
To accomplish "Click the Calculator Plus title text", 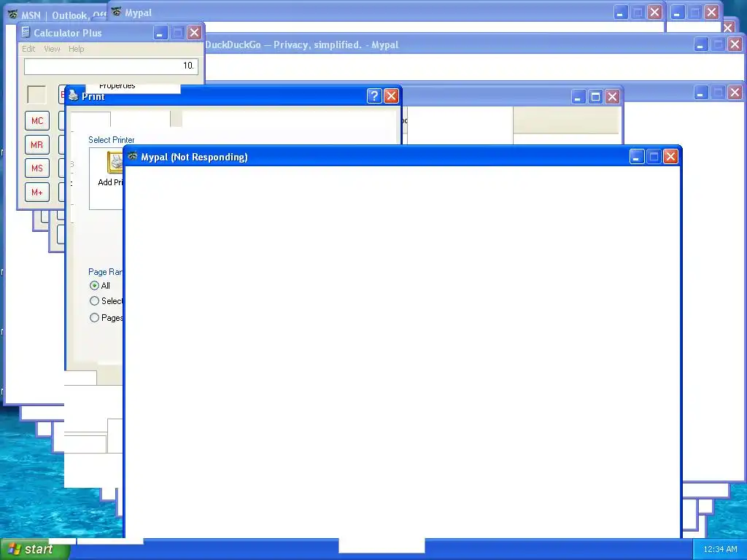I will pos(68,33).
